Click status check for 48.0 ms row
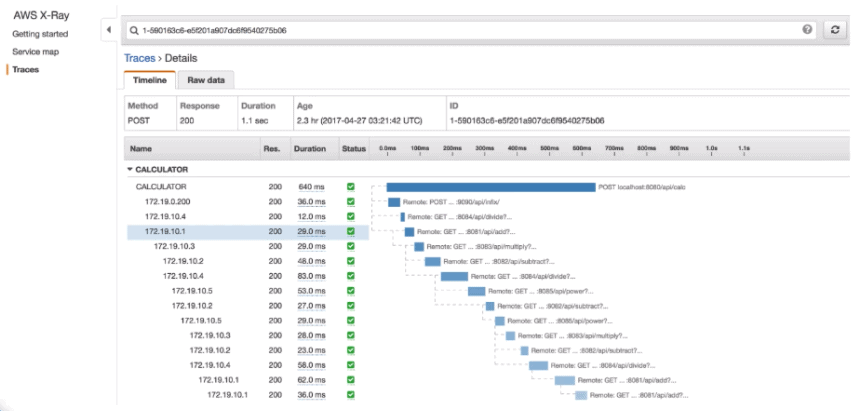 pos(350,261)
